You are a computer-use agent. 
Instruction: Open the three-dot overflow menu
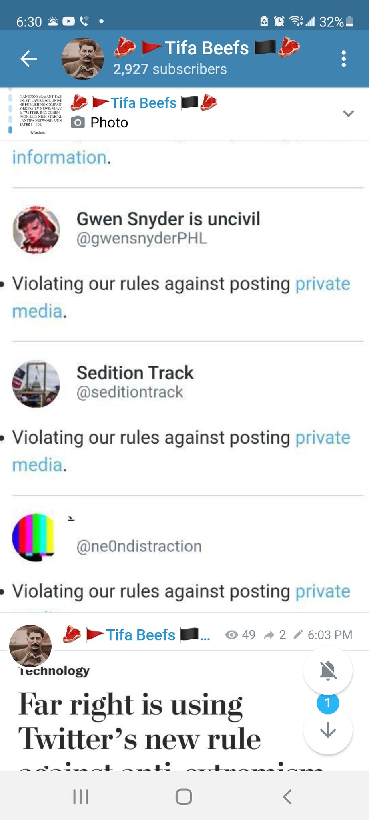coord(343,59)
